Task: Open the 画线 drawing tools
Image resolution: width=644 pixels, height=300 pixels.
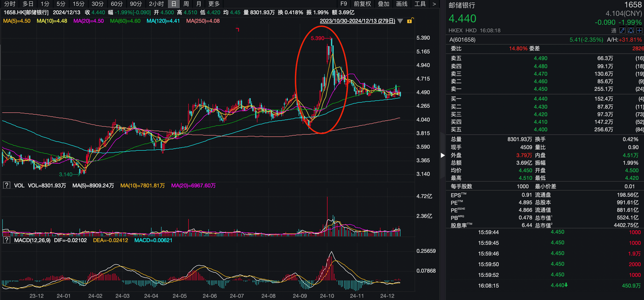Action: click(x=401, y=4)
